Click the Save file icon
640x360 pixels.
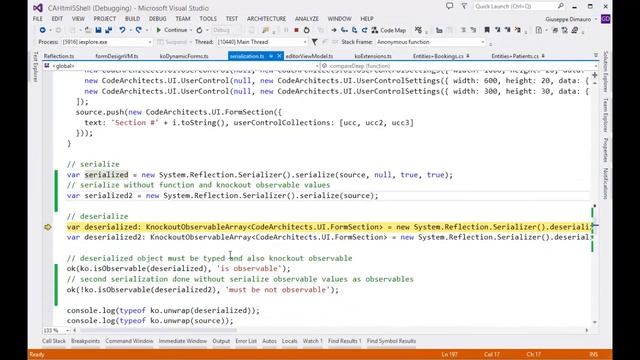(98, 30)
